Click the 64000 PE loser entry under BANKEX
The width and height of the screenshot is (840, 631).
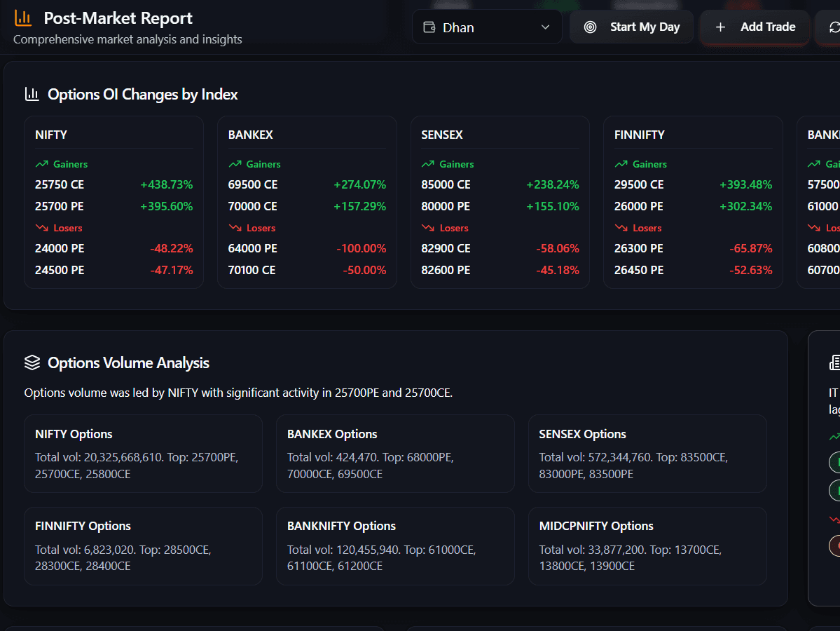(307, 248)
